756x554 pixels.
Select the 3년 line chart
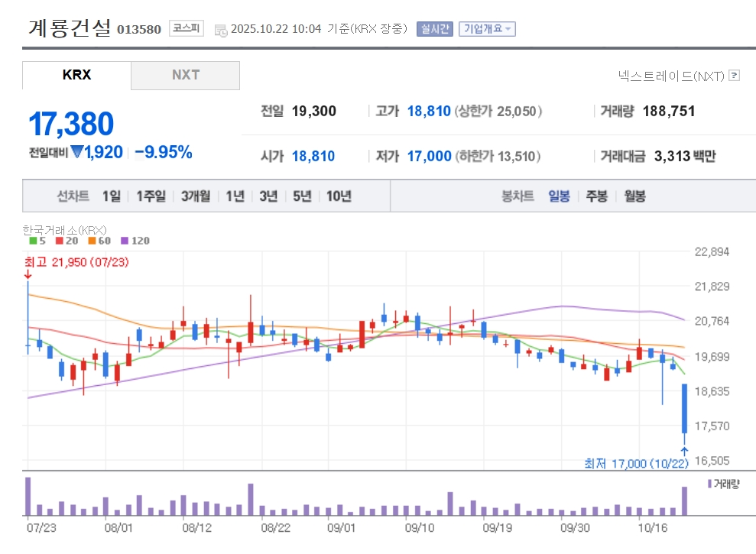[x=268, y=196]
